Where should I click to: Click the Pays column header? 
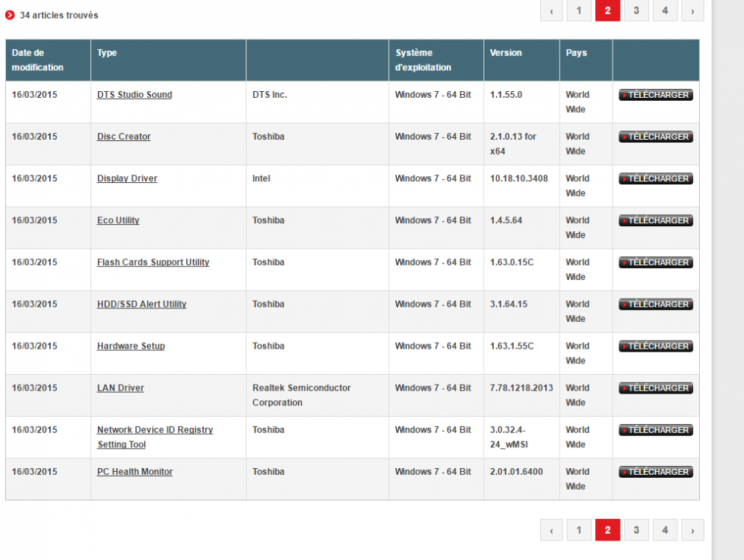(586, 60)
